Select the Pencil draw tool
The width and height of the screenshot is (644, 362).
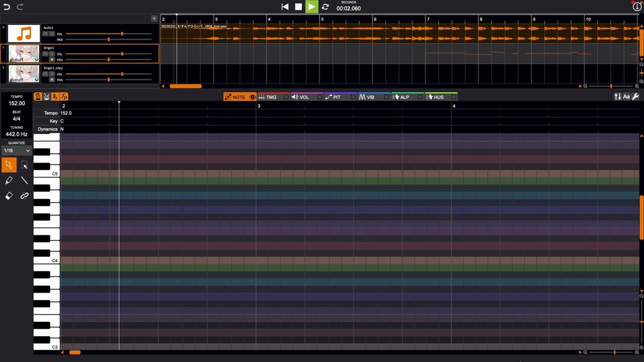point(9,180)
